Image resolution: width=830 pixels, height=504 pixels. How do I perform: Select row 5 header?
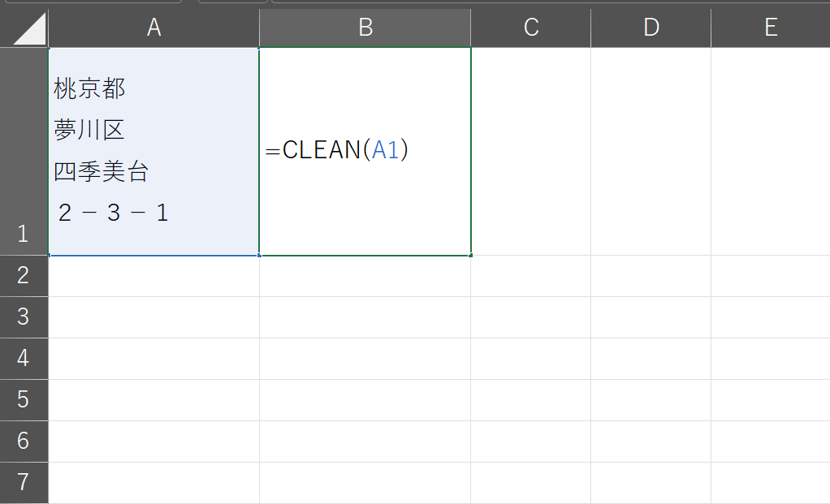24,400
